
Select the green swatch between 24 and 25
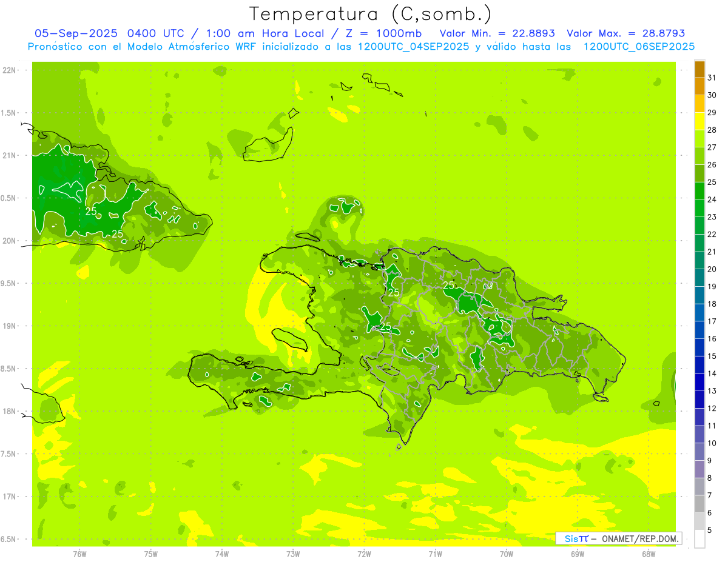[699, 191]
